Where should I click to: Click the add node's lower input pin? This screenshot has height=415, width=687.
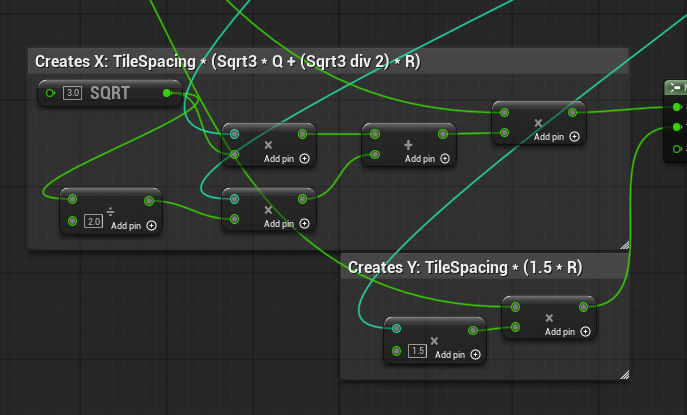tap(375, 154)
